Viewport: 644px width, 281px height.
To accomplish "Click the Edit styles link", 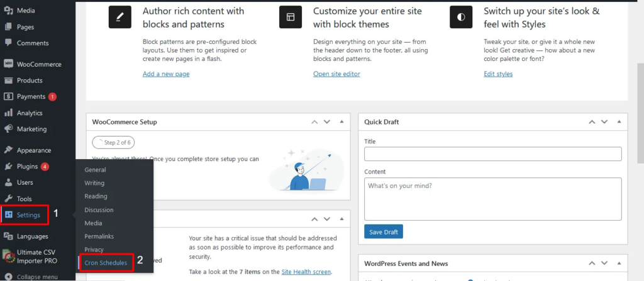I will (x=498, y=74).
